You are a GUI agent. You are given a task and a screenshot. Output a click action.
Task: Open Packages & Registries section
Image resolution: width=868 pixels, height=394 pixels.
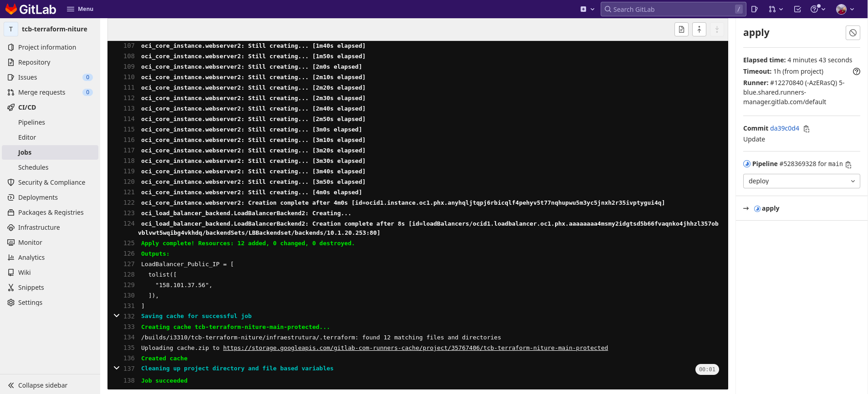pos(50,212)
